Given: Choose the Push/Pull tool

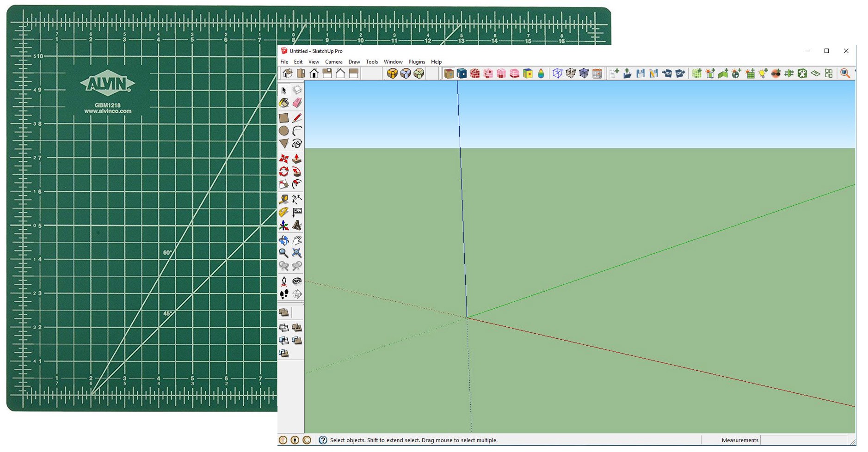Looking at the screenshot, I should (297, 159).
